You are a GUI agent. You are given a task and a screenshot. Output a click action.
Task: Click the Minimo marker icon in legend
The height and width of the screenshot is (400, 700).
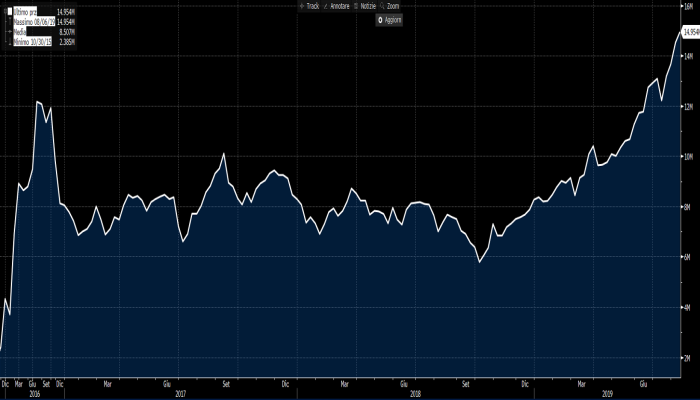[x=9, y=42]
